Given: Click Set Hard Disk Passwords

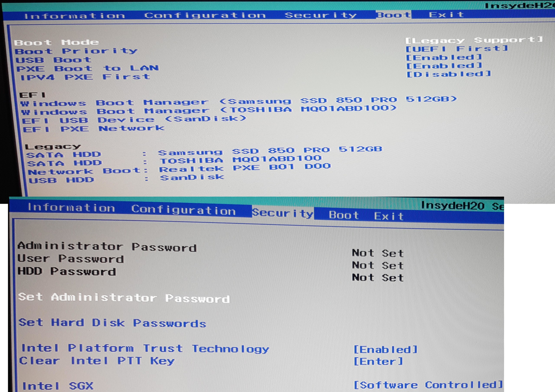Looking at the screenshot, I should point(112,323).
